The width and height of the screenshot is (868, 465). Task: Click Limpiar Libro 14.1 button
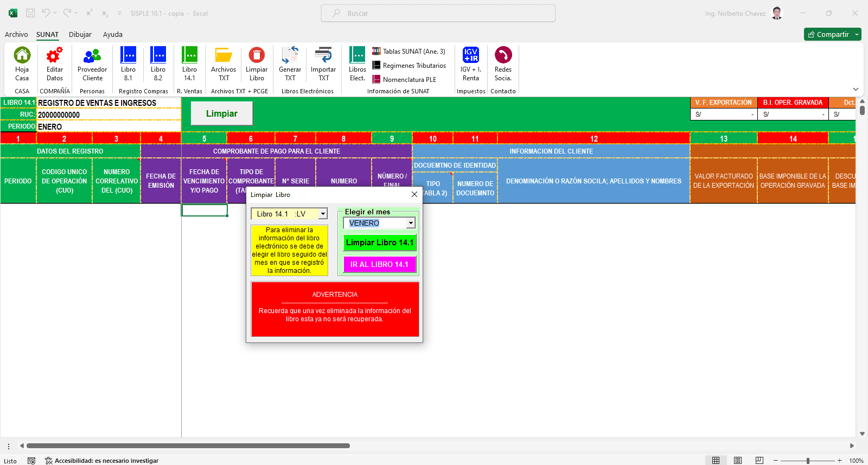point(380,243)
